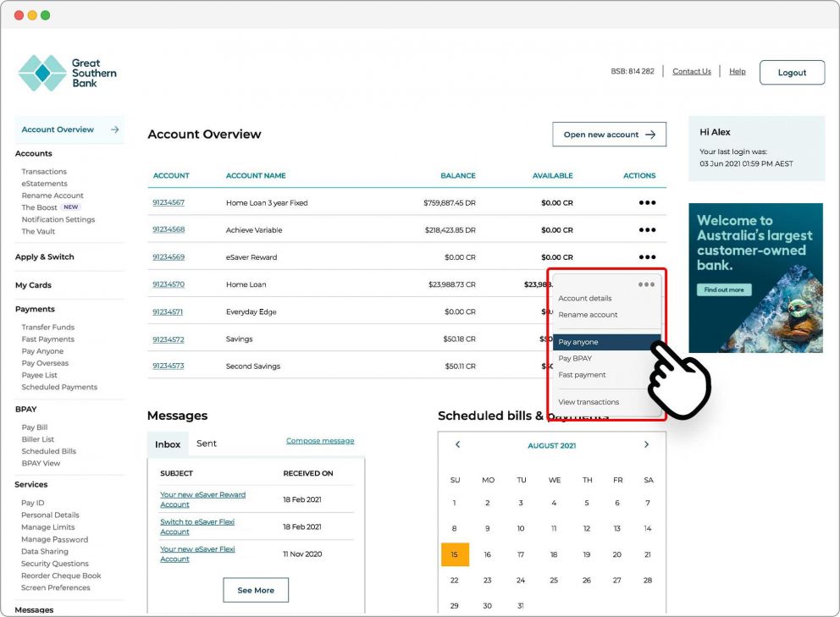840x617 pixels.
Task: Open the Help link
Action: point(738,71)
